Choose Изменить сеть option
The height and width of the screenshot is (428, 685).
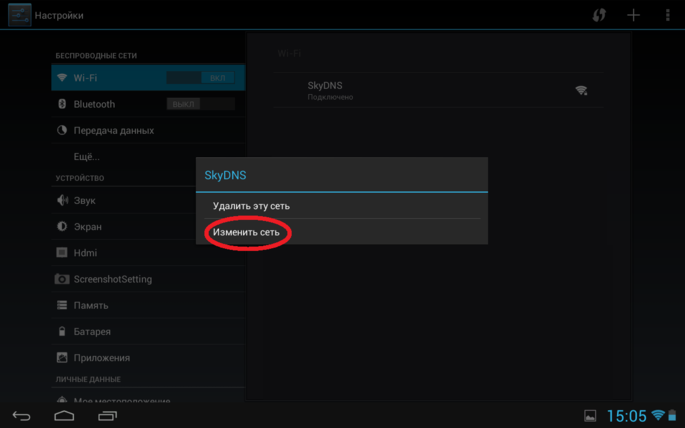click(x=342, y=232)
